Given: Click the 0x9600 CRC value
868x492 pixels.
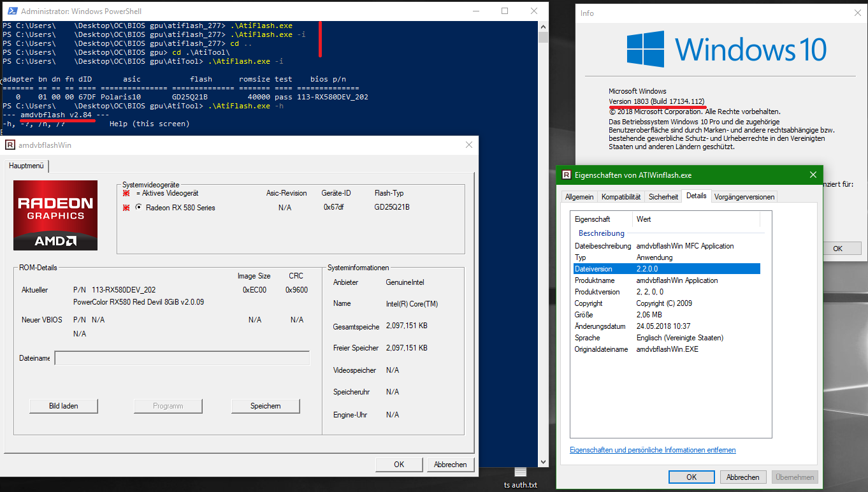Looking at the screenshot, I should tap(296, 290).
